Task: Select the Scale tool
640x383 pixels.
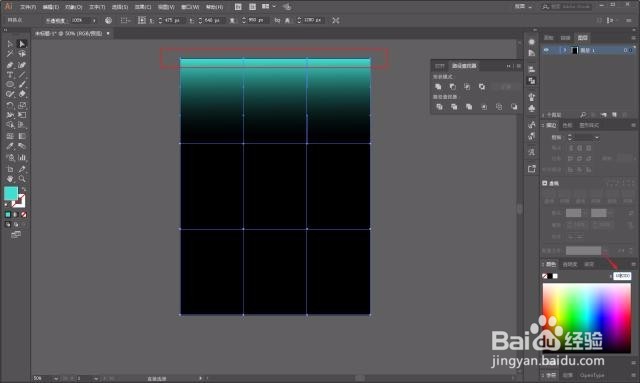Action: (22, 105)
